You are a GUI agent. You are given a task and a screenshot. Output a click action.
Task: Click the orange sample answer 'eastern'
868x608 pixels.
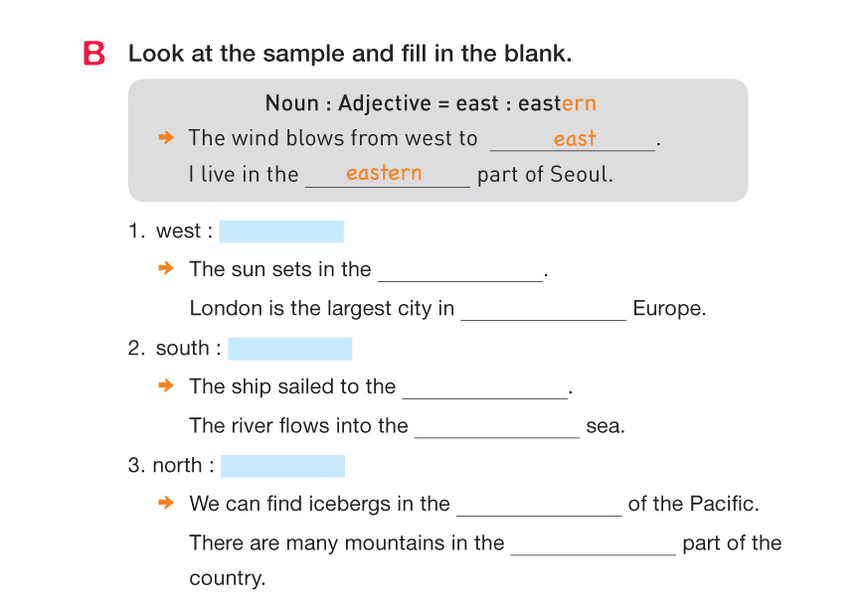click(384, 173)
